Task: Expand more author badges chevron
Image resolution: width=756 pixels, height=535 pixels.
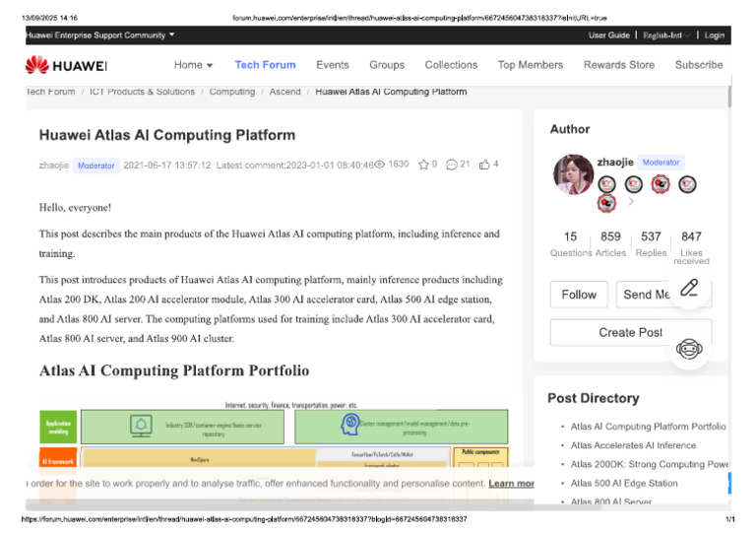Action: [631, 202]
